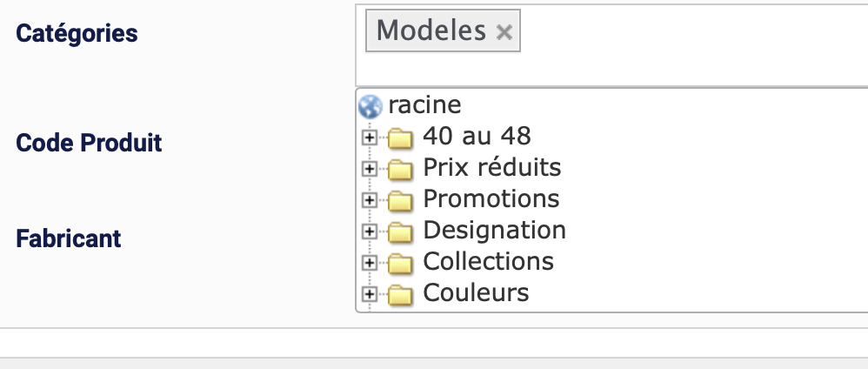Image resolution: width=868 pixels, height=369 pixels.
Task: Expand the 40 au 48 node
Action: [x=370, y=138]
